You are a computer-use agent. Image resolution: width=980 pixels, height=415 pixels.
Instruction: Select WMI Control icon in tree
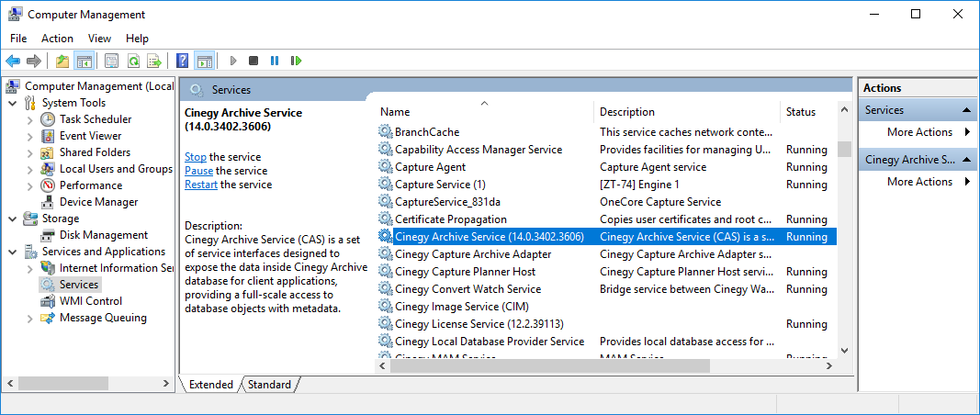point(48,301)
